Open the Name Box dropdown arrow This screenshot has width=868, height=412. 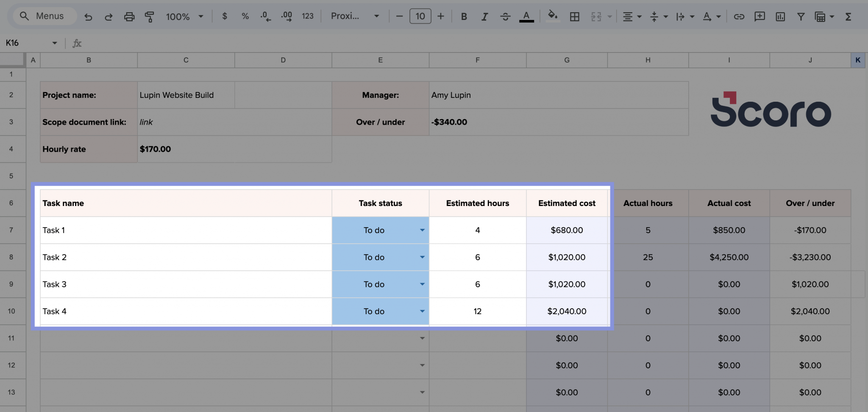(55, 43)
